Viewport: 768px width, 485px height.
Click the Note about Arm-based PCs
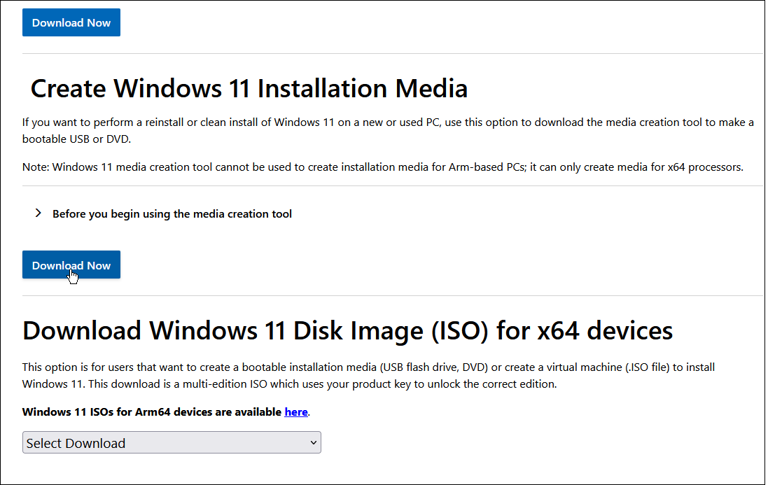coord(383,167)
